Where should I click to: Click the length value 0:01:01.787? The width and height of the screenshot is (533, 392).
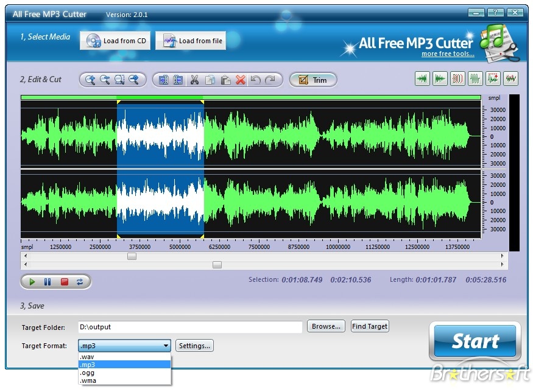pos(436,280)
